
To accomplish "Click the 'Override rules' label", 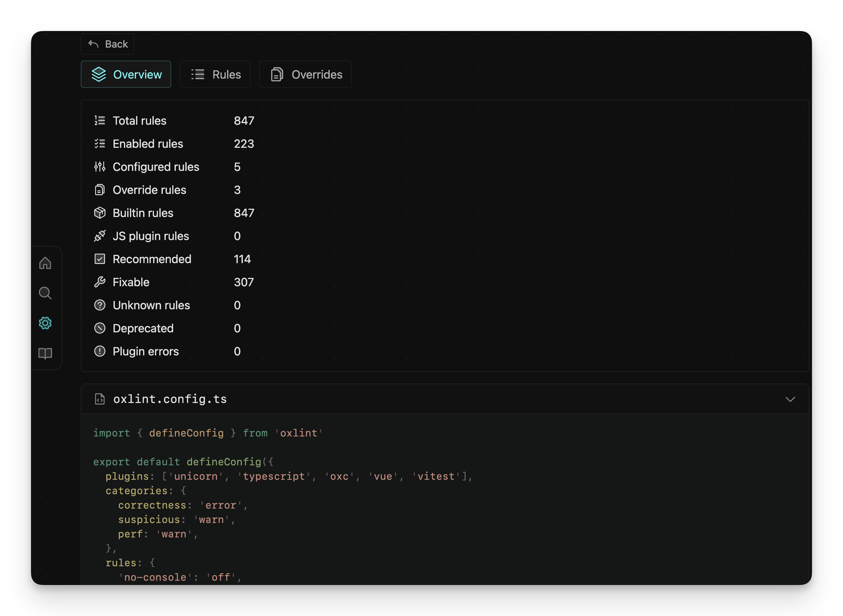I will [x=149, y=190].
